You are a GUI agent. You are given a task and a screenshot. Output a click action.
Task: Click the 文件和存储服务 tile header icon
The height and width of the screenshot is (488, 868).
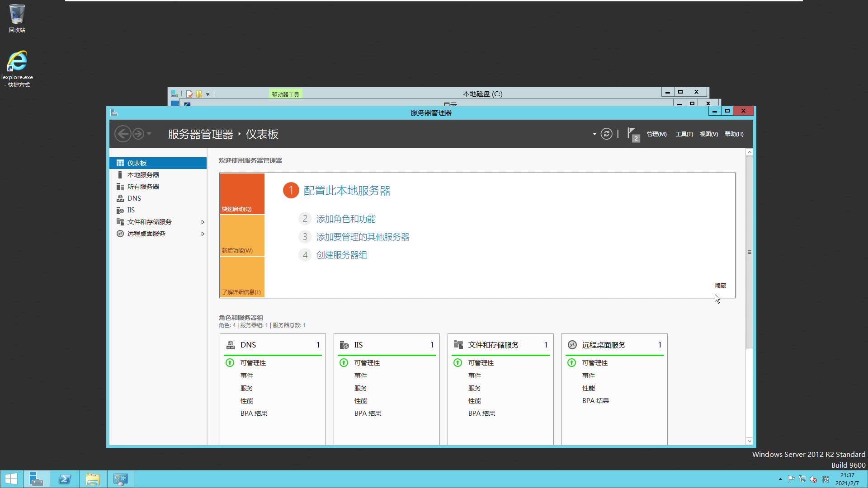pyautogui.click(x=458, y=345)
